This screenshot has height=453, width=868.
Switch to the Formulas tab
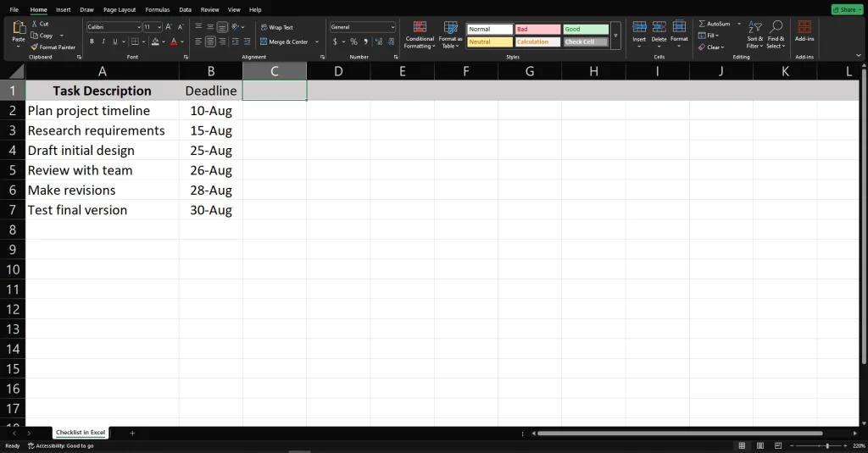coord(157,9)
